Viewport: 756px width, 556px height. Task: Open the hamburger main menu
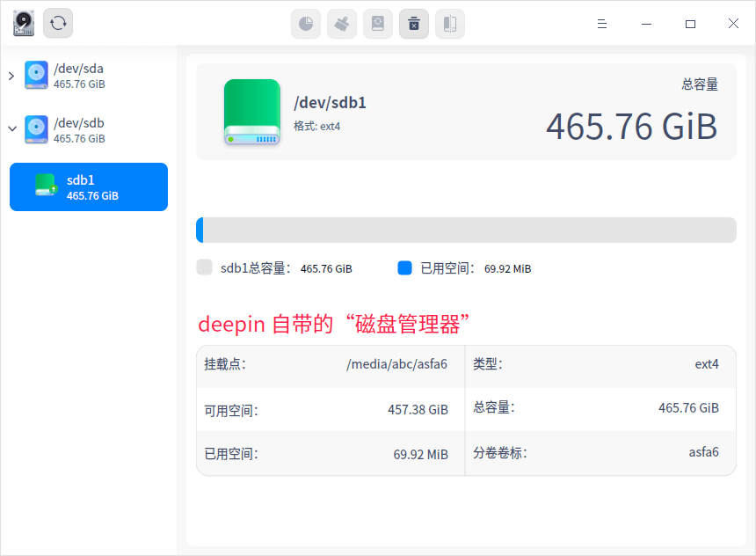click(603, 24)
